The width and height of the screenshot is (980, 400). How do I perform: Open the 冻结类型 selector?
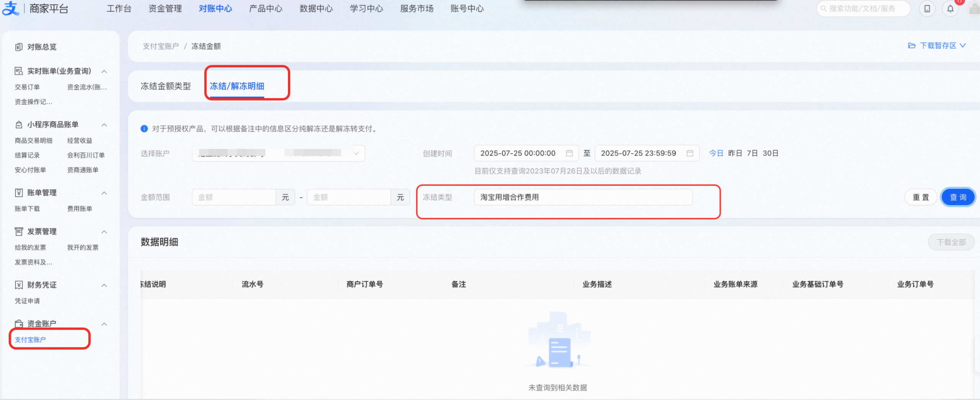(583, 197)
